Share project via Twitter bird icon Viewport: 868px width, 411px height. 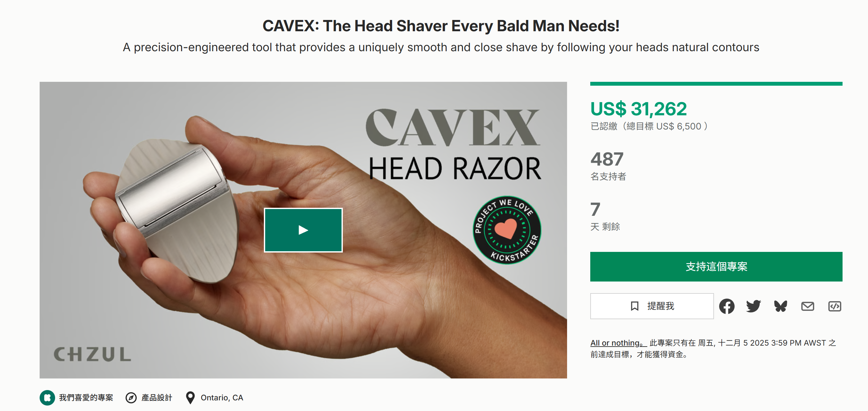(753, 306)
